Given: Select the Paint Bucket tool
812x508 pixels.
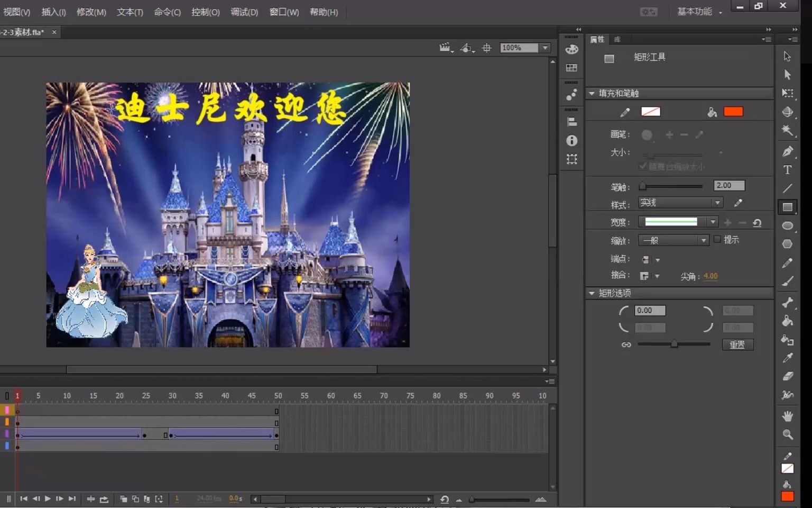Looking at the screenshot, I should [787, 321].
